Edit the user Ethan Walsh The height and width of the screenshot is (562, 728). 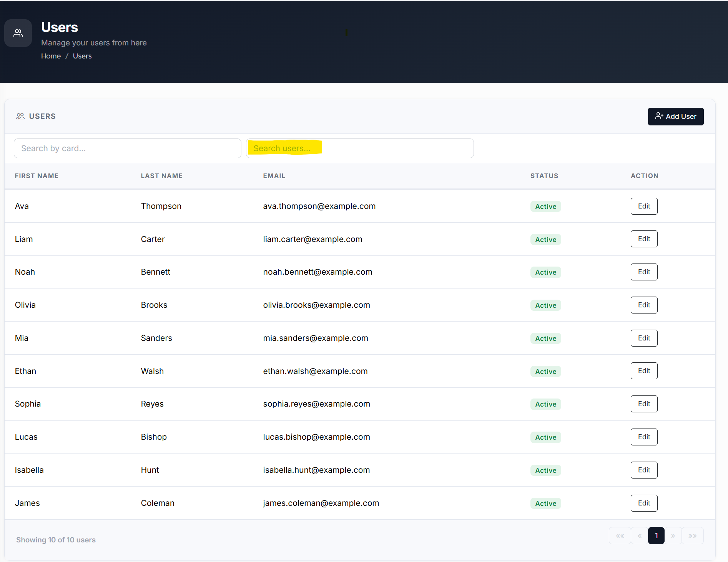tap(644, 371)
